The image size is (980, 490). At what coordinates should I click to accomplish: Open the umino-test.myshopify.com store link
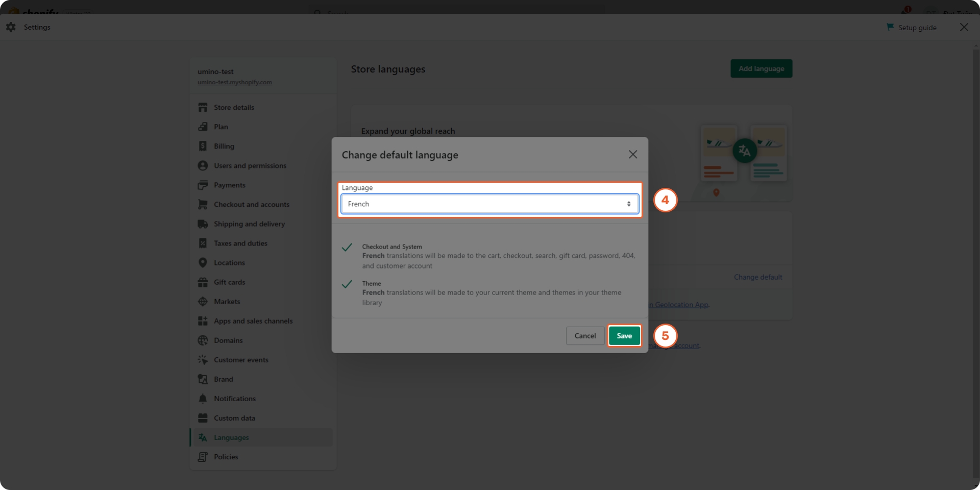(234, 82)
